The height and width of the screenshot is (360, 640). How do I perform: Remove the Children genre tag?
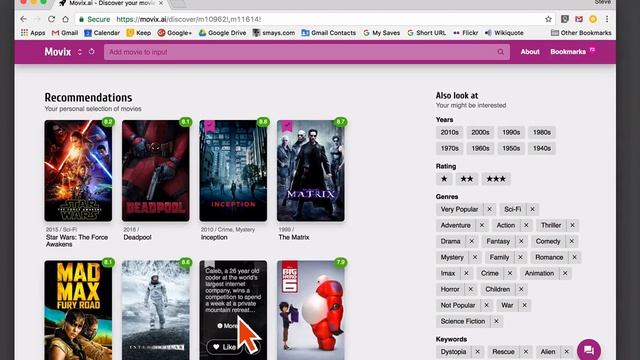(521, 289)
